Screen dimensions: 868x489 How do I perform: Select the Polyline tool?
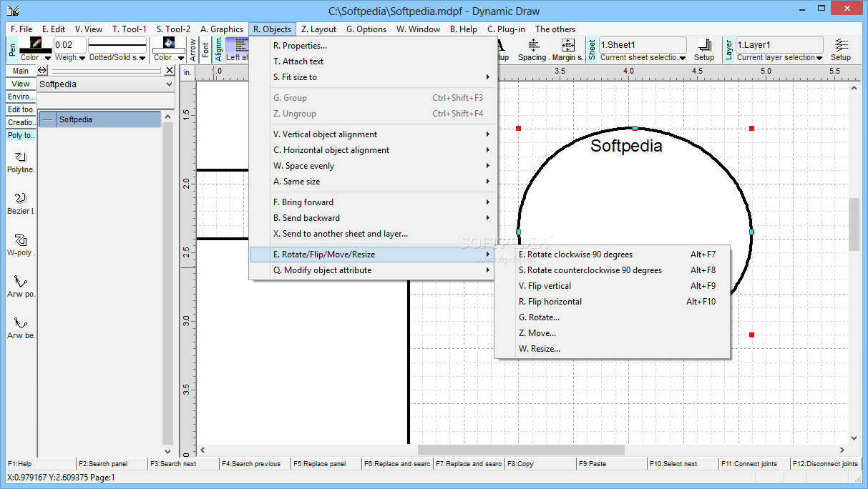point(21,162)
